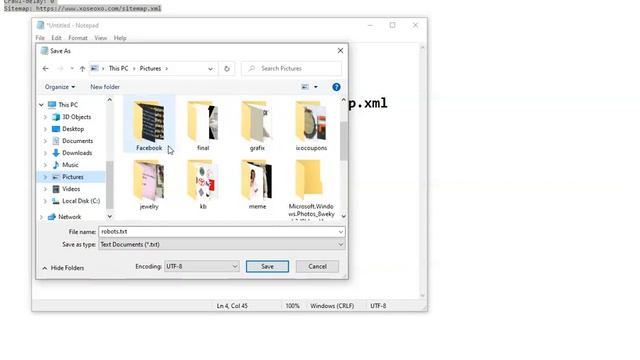Click the file list vertical scrollbar
Image resolution: width=640 pixels, height=360 pixels.
click(343, 140)
